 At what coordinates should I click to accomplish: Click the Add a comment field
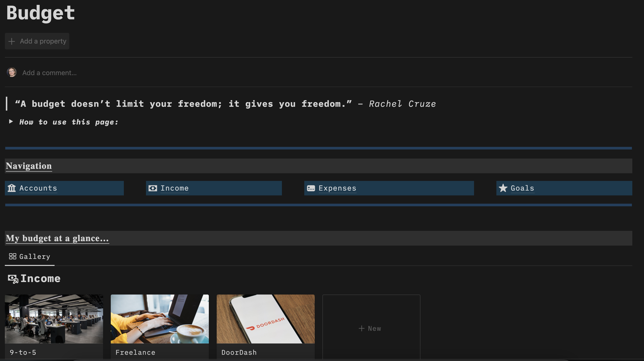coord(50,73)
